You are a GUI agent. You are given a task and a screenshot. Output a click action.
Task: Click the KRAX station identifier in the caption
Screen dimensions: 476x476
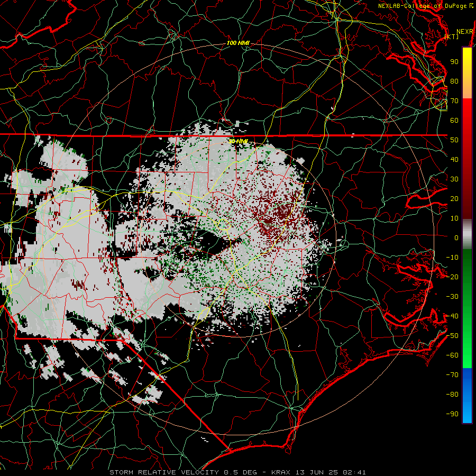[281, 472]
